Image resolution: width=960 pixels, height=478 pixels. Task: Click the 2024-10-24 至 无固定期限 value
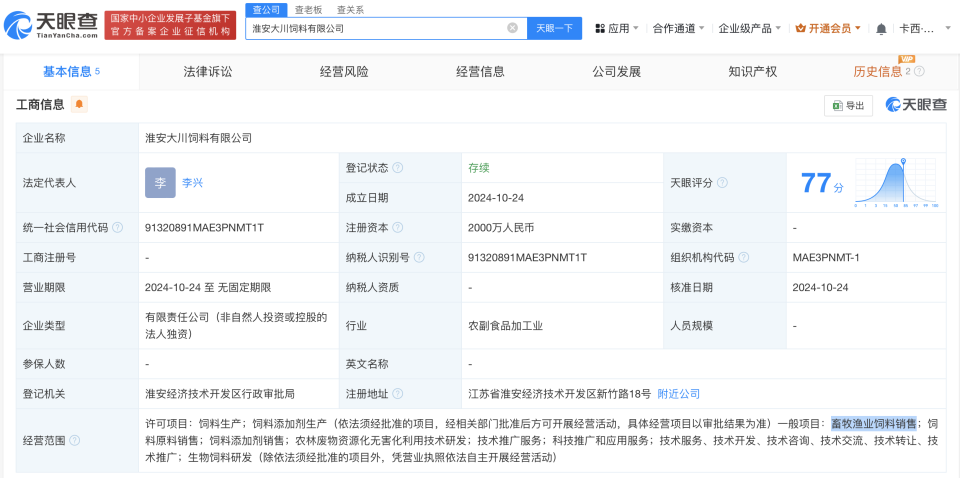208,288
